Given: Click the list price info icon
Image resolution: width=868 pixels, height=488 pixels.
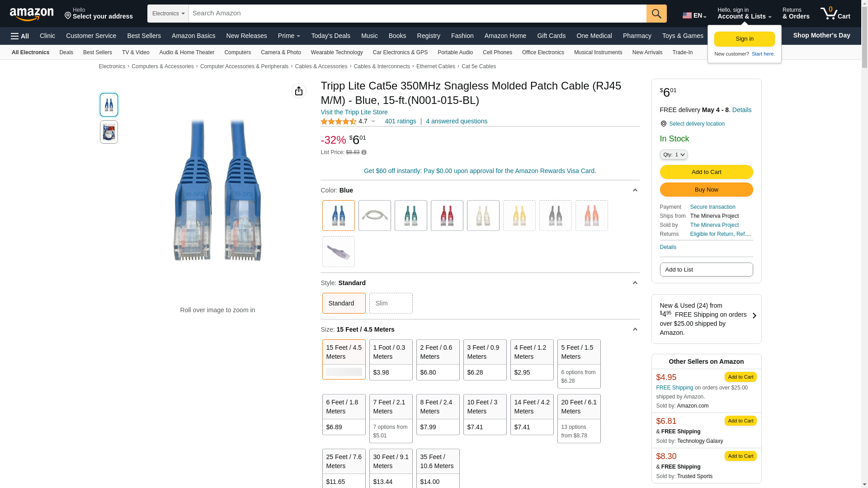Looking at the screenshot, I should click(x=364, y=153).
